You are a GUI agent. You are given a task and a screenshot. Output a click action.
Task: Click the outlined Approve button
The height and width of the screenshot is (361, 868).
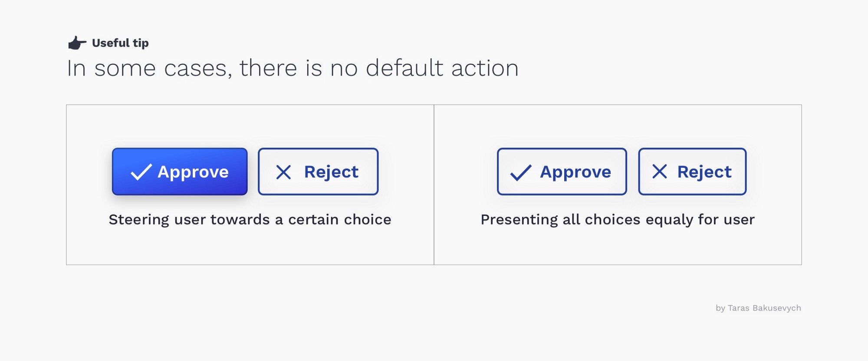pos(562,172)
